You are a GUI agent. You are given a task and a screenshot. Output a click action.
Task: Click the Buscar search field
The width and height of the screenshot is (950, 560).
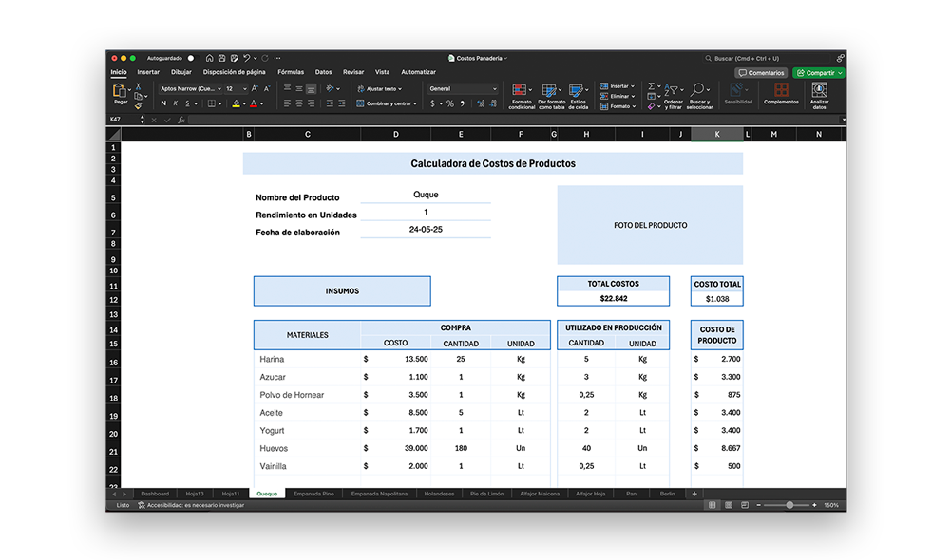tap(769, 58)
